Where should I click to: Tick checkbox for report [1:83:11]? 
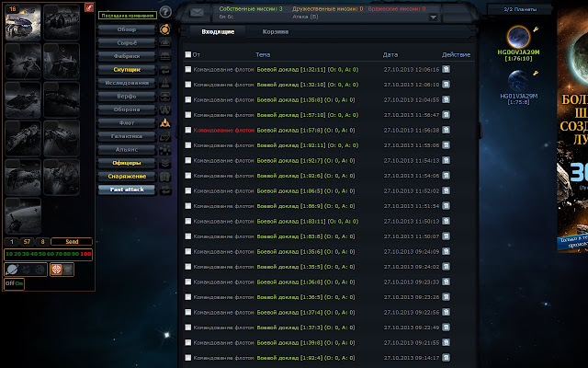(187, 221)
